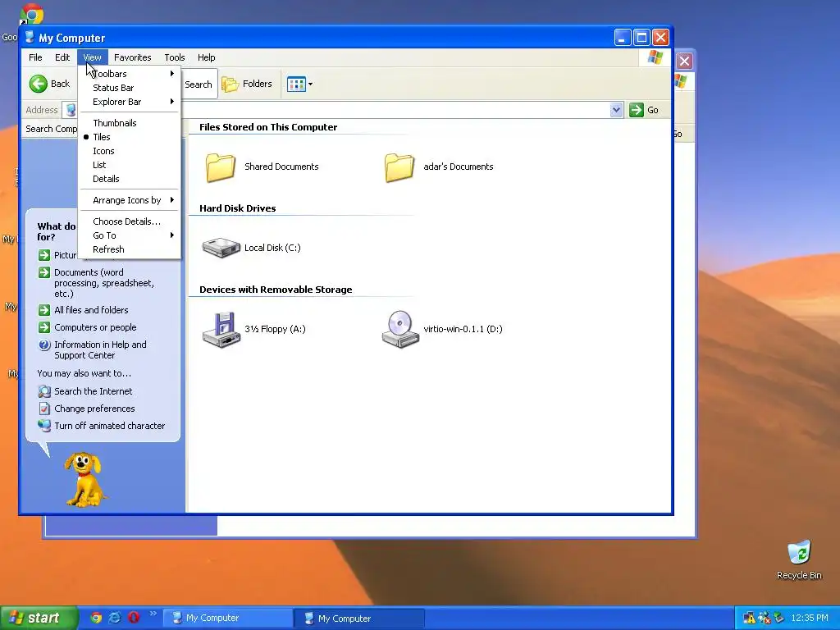
Task: Click All files and folders link
Action: coord(91,310)
